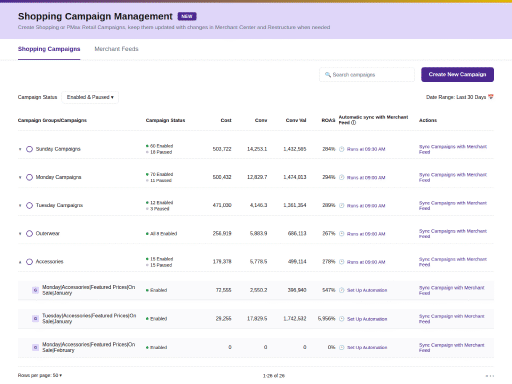Click Sync Campaigns link for Accessories
The width and height of the screenshot is (512, 384).
click(x=453, y=262)
